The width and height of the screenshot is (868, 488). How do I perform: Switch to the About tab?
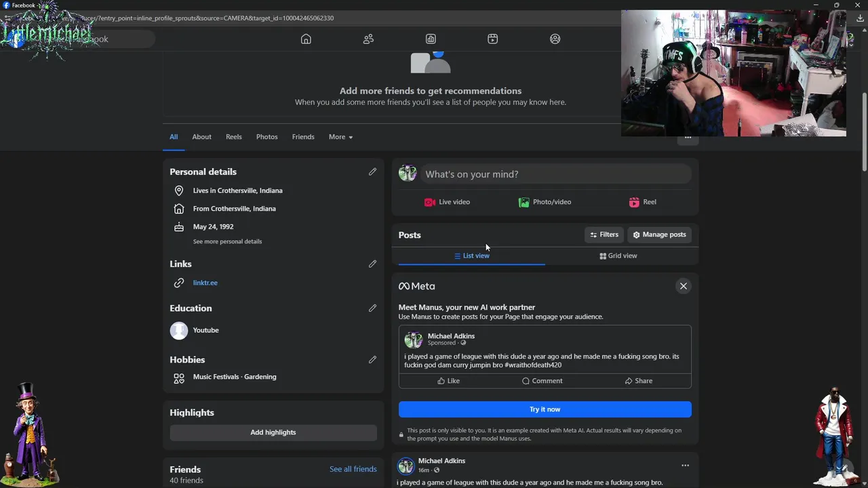pyautogui.click(x=201, y=137)
